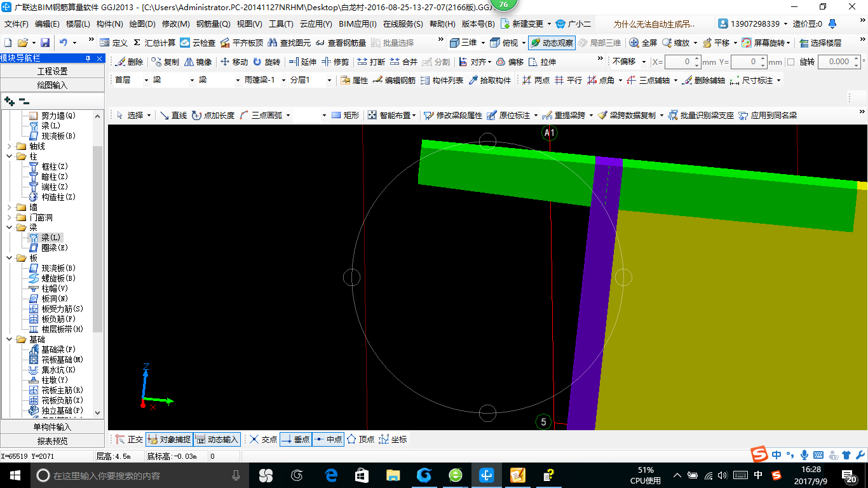Toggle 垂点 perpendicular snap
The width and height of the screenshot is (868, 488).
point(295,439)
